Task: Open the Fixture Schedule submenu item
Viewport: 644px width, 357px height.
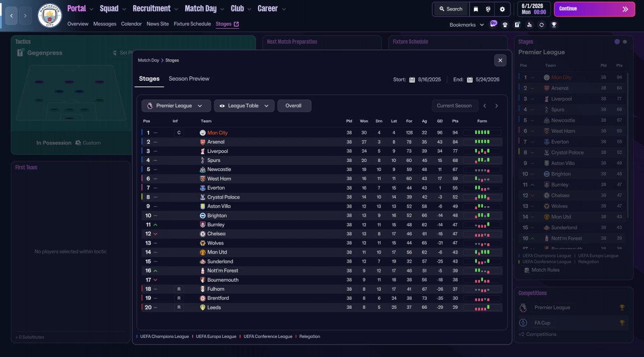Action: click(x=192, y=24)
